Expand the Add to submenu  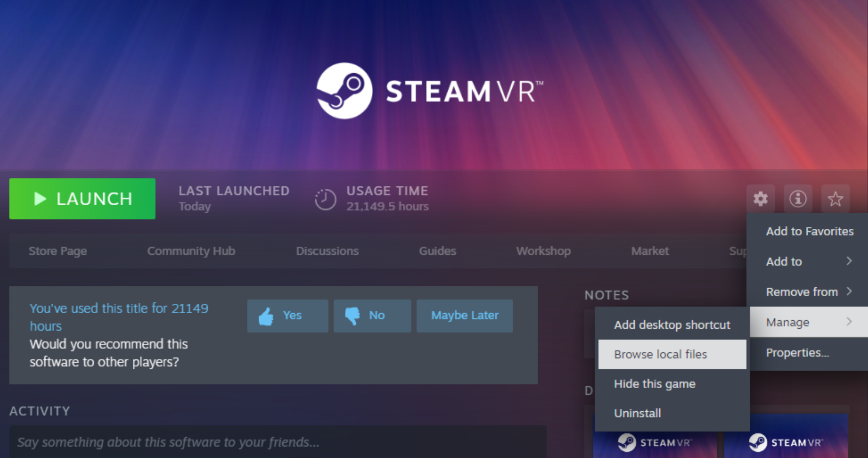pyautogui.click(x=808, y=262)
